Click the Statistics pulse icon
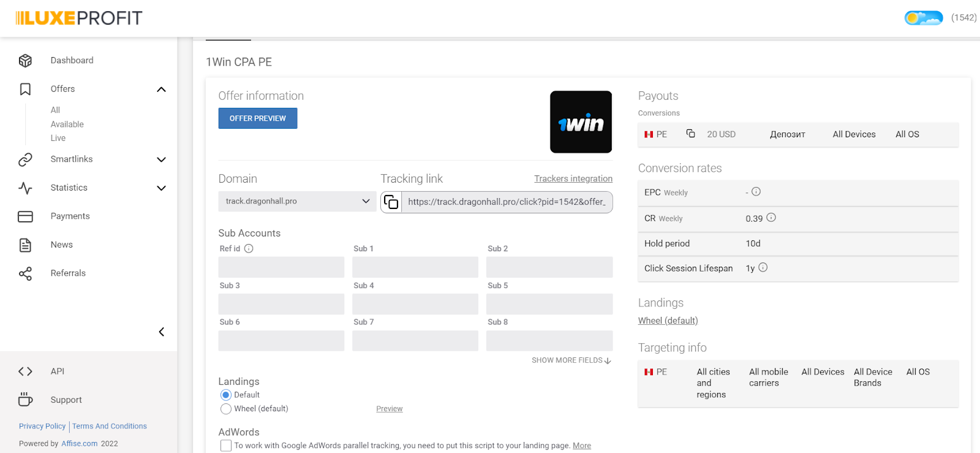 point(25,188)
